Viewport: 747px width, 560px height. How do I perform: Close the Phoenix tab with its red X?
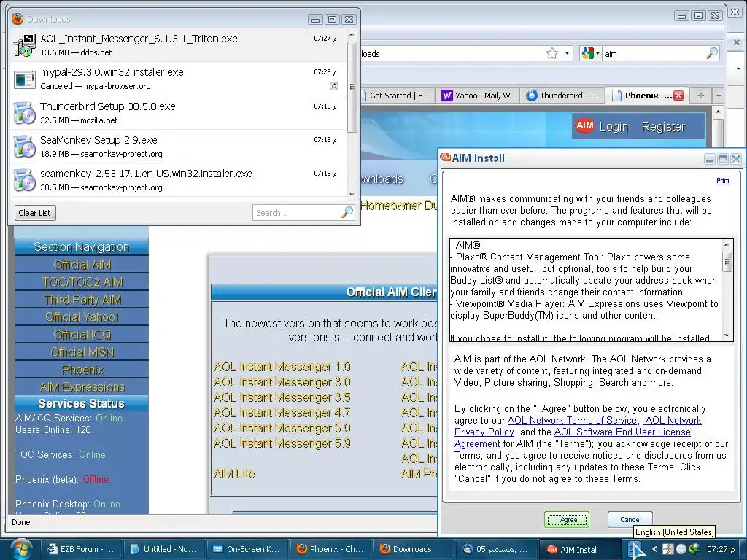[x=678, y=96]
